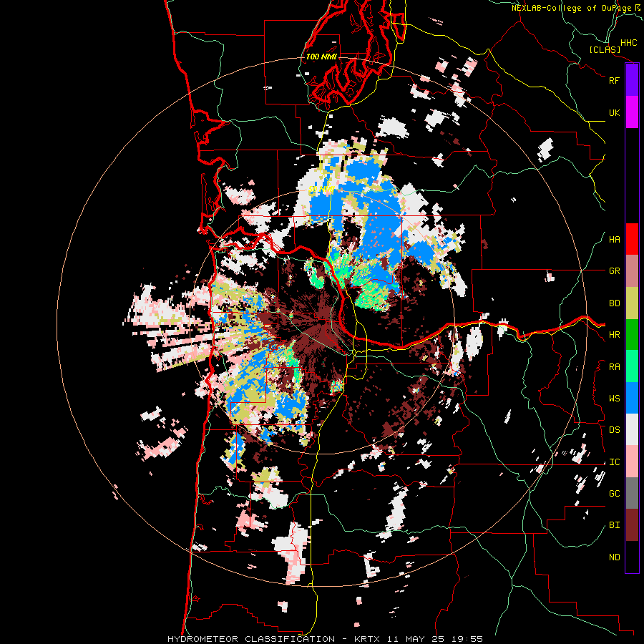Click the blue WS legend swatch
The height and width of the screenshot is (644, 644).
(x=632, y=398)
